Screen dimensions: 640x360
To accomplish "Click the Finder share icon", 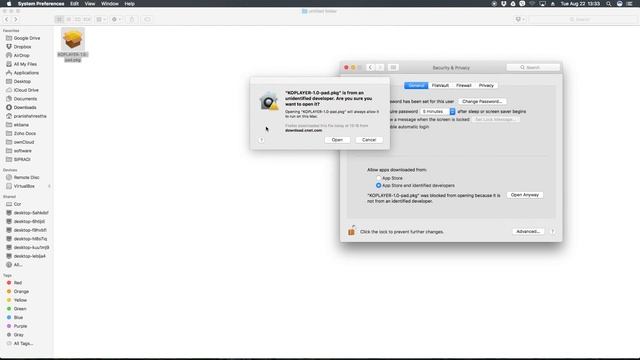I will [x=132, y=19].
